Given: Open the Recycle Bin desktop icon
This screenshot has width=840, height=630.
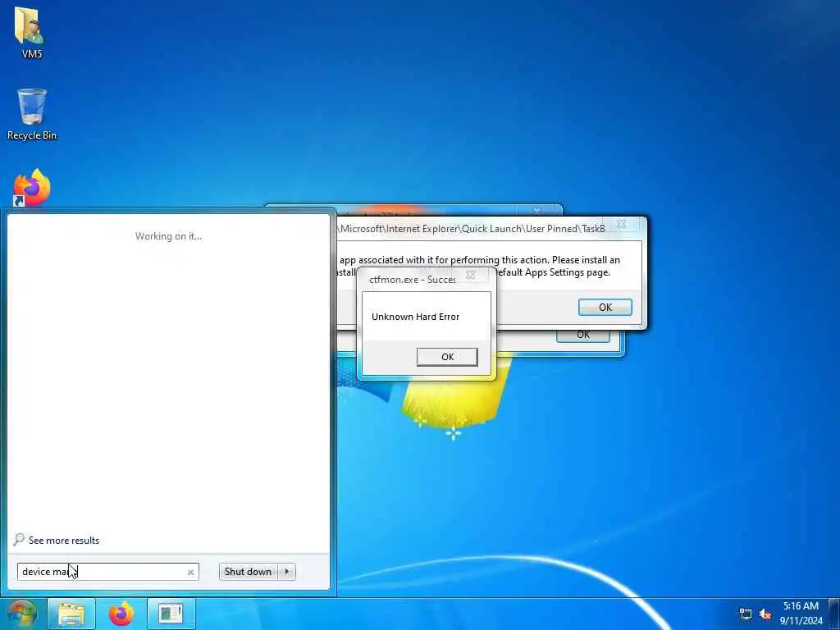Looking at the screenshot, I should point(31,114).
